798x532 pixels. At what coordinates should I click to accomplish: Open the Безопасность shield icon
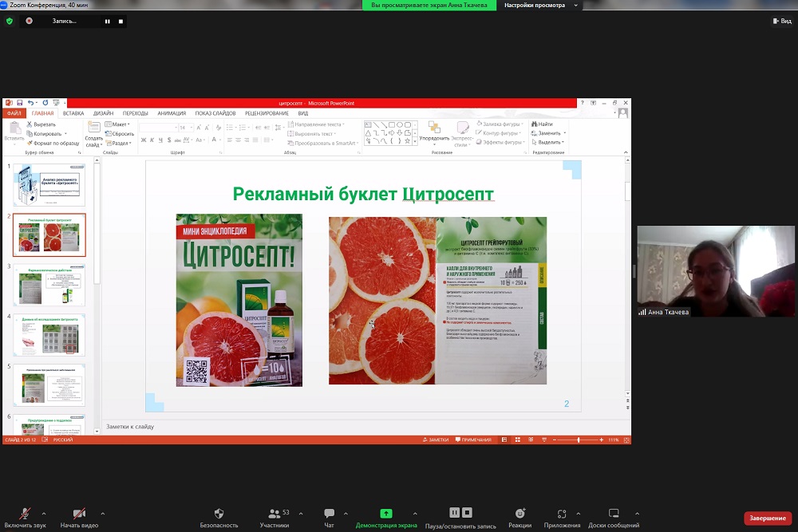[x=219, y=514]
